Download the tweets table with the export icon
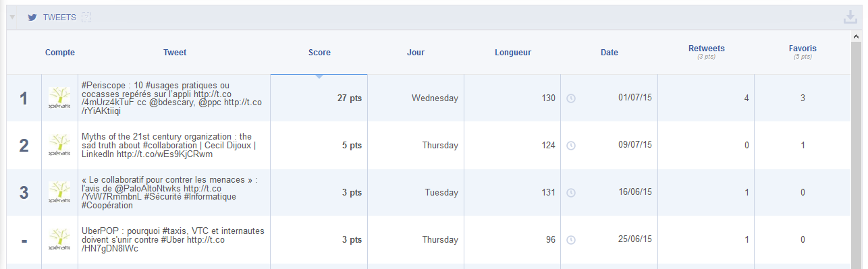This screenshot has width=868, height=269. [850, 18]
